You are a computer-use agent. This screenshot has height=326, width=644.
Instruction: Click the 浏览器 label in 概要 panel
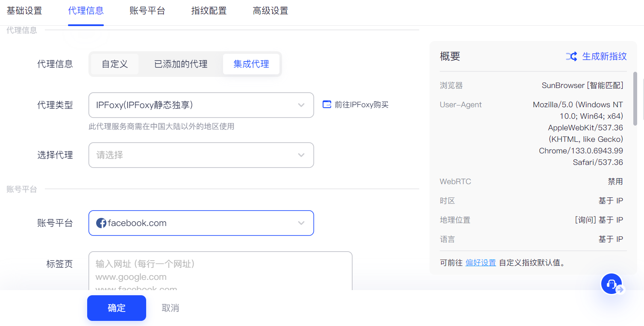[x=451, y=85]
